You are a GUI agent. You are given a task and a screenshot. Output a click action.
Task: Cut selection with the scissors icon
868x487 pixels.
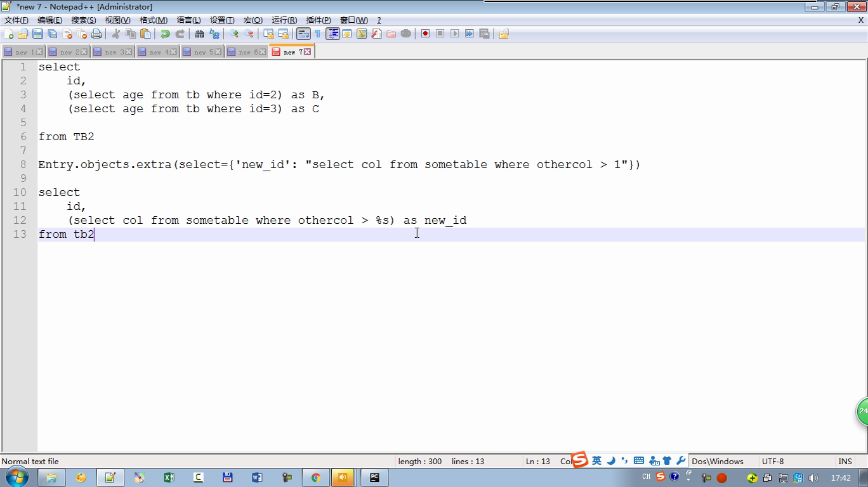tap(116, 34)
